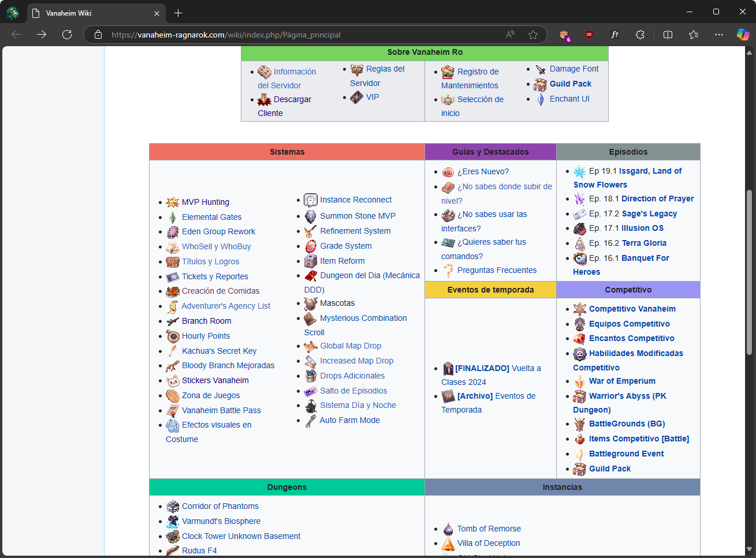Click the Damage Font icon

point(541,69)
